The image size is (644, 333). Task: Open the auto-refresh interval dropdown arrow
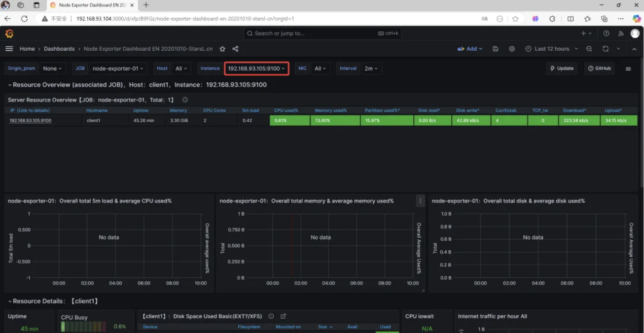click(618, 49)
